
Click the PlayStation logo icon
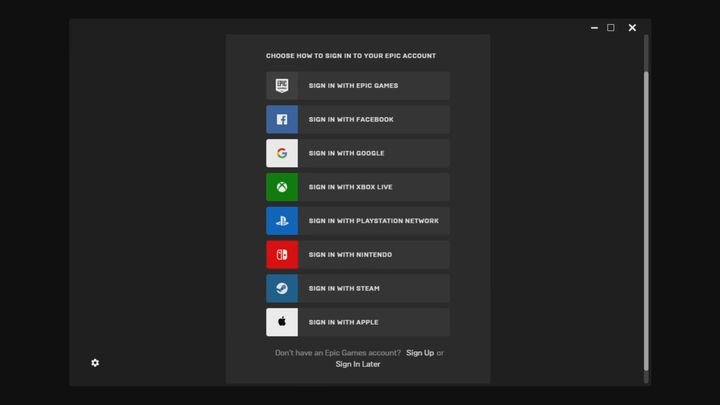(x=282, y=221)
